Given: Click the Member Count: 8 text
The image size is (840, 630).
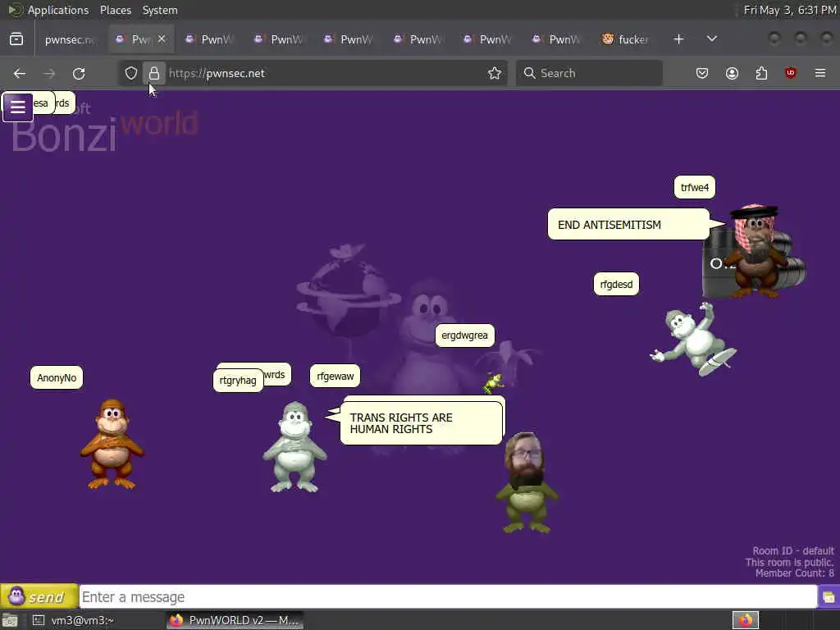Looking at the screenshot, I should (794, 573).
